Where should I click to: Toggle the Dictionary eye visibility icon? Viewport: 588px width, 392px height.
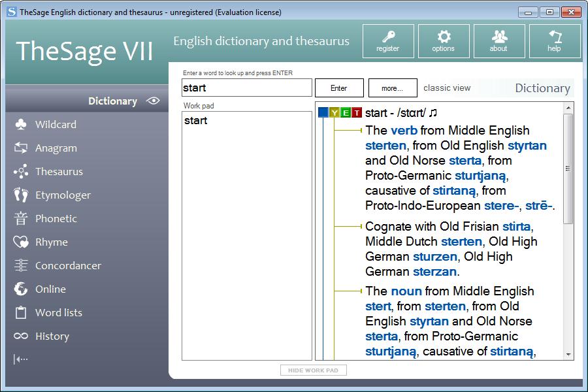point(153,101)
